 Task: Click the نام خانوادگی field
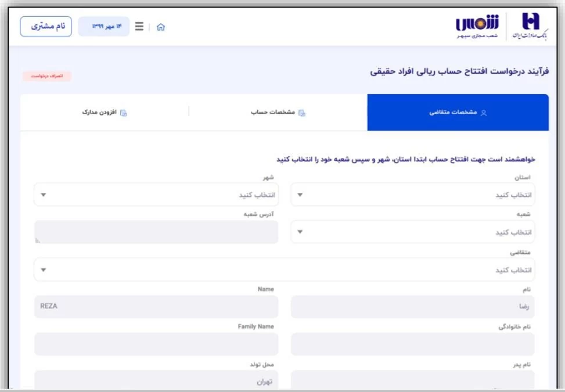pyautogui.click(x=413, y=344)
